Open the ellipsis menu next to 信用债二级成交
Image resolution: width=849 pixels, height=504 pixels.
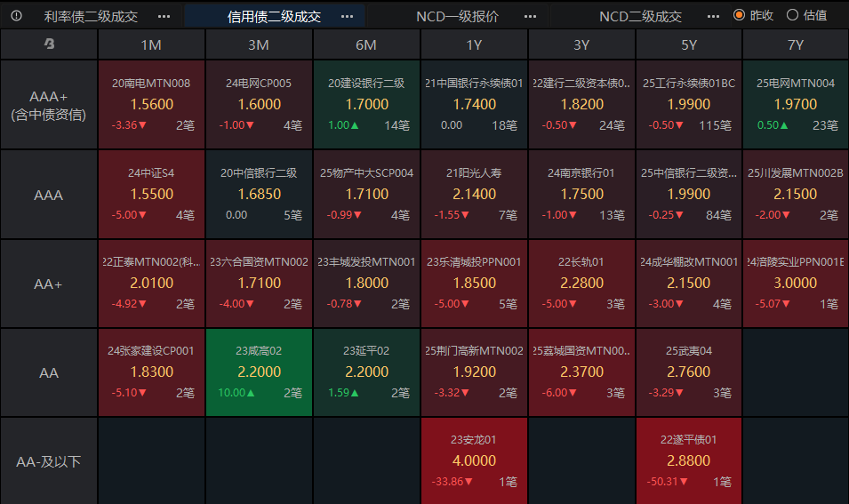pos(347,16)
